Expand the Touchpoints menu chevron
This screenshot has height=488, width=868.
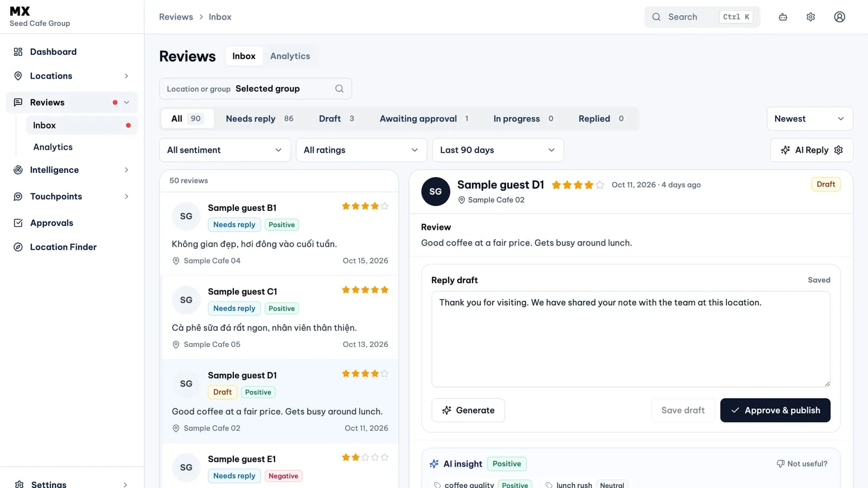point(126,196)
